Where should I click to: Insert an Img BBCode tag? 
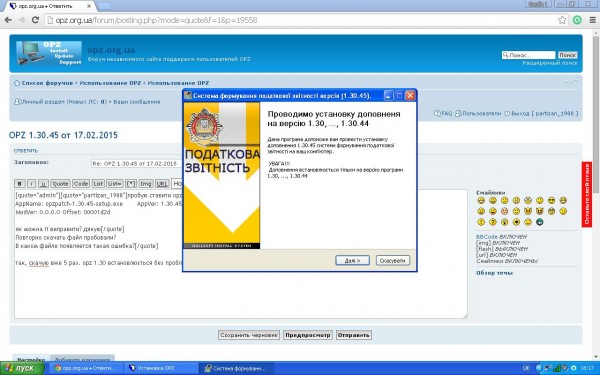pos(145,184)
